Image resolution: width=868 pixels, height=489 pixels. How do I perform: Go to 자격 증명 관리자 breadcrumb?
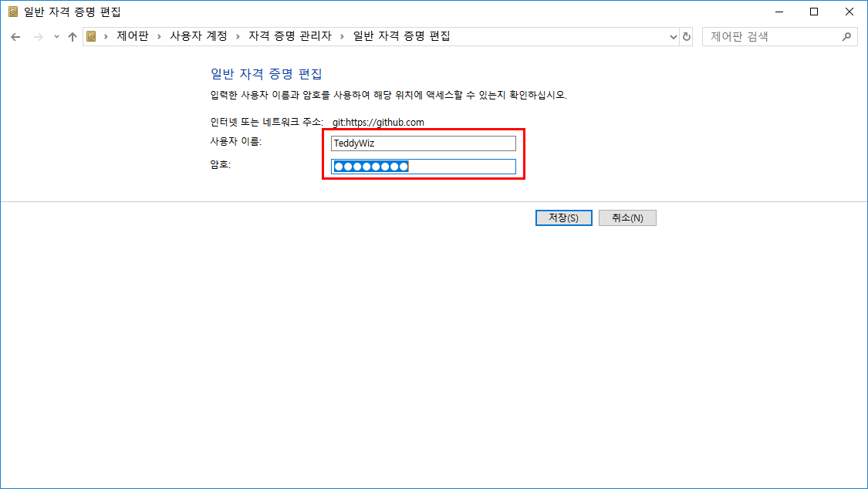[289, 36]
